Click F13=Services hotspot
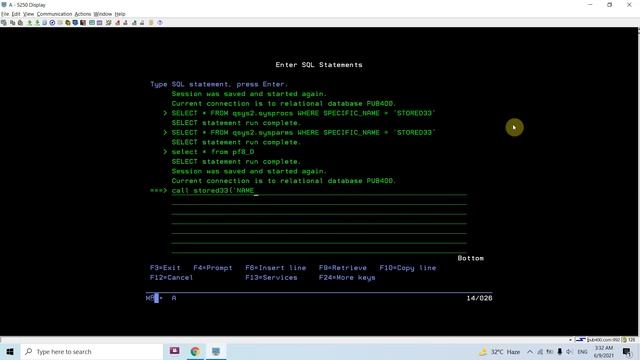The image size is (640, 360). (x=271, y=278)
